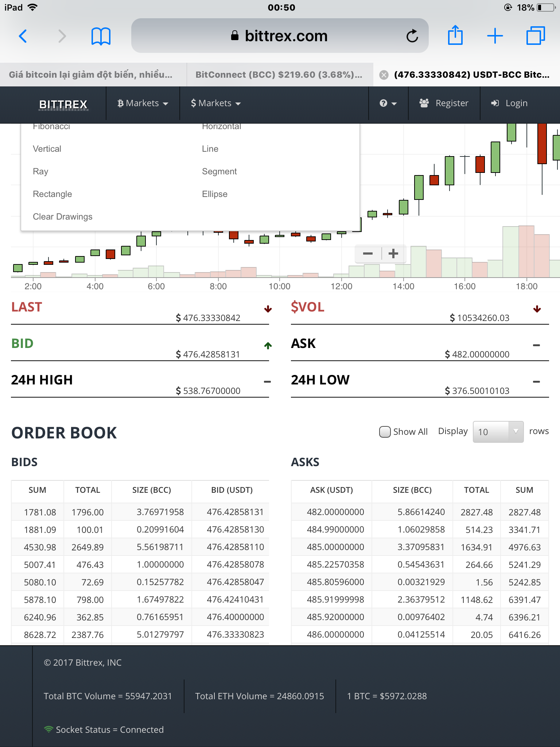The width and height of the screenshot is (560, 747).
Task: Open the Display rows dropdown
Action: [498, 432]
